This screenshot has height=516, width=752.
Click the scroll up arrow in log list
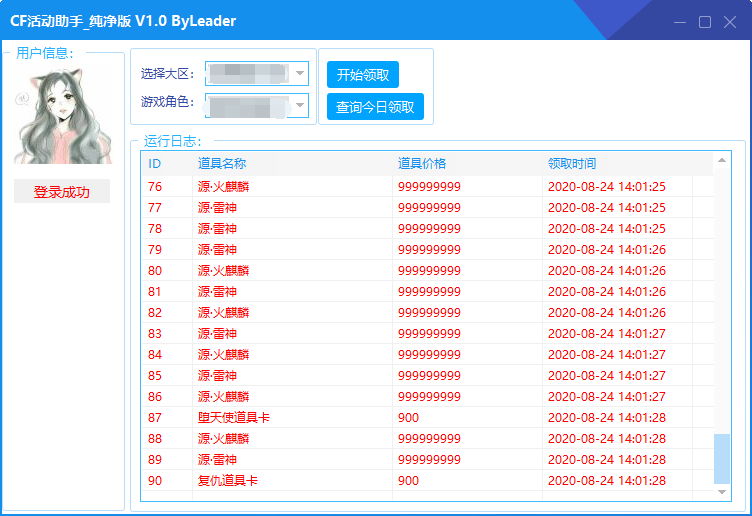[x=721, y=160]
